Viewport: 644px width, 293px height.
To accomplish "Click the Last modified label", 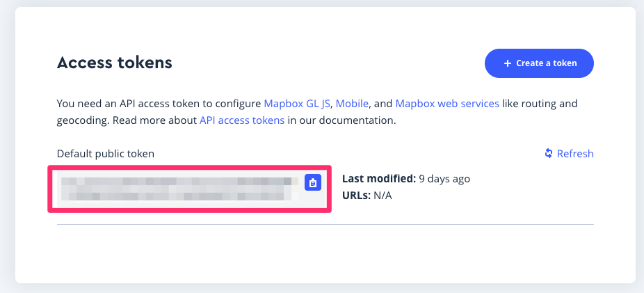I will tap(378, 179).
